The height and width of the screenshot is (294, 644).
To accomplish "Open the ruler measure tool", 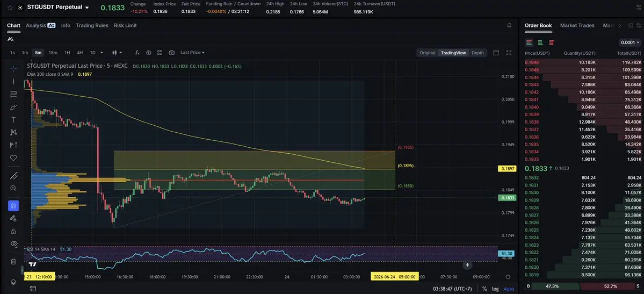I will [x=13, y=176].
